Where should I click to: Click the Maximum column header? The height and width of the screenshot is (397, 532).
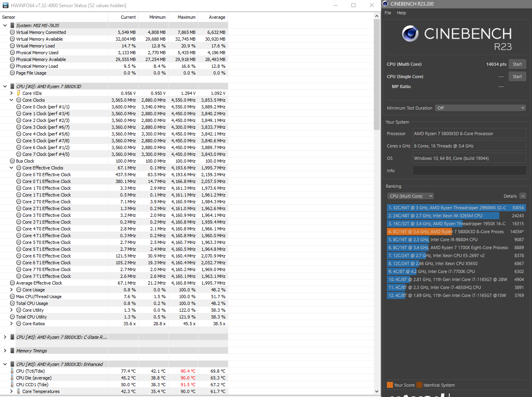pyautogui.click(x=183, y=17)
